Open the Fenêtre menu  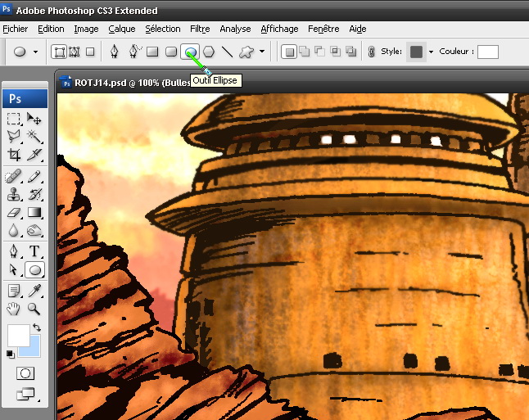pyautogui.click(x=323, y=29)
